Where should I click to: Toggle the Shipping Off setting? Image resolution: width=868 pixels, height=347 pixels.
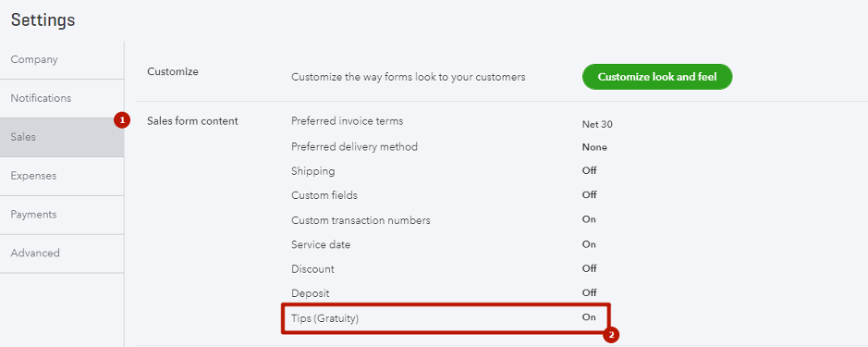[590, 171]
